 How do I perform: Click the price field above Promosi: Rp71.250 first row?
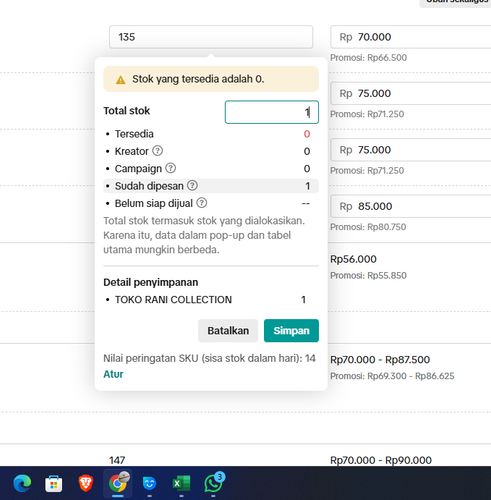click(411, 93)
